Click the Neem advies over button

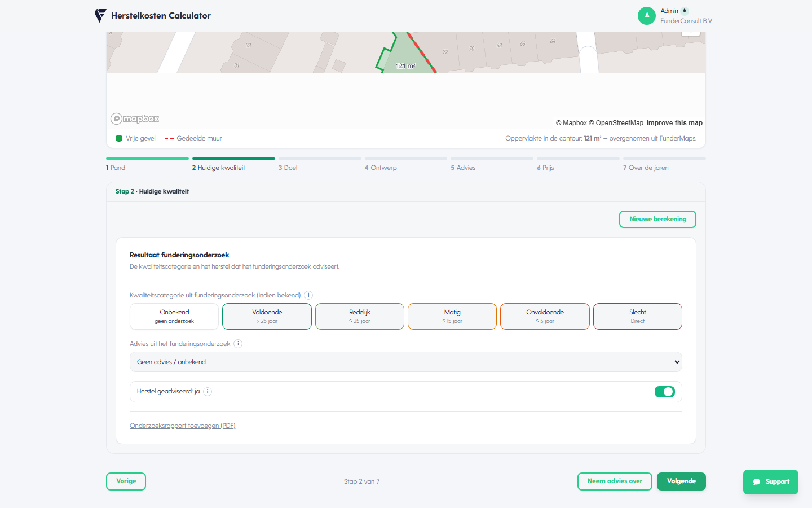click(x=615, y=481)
